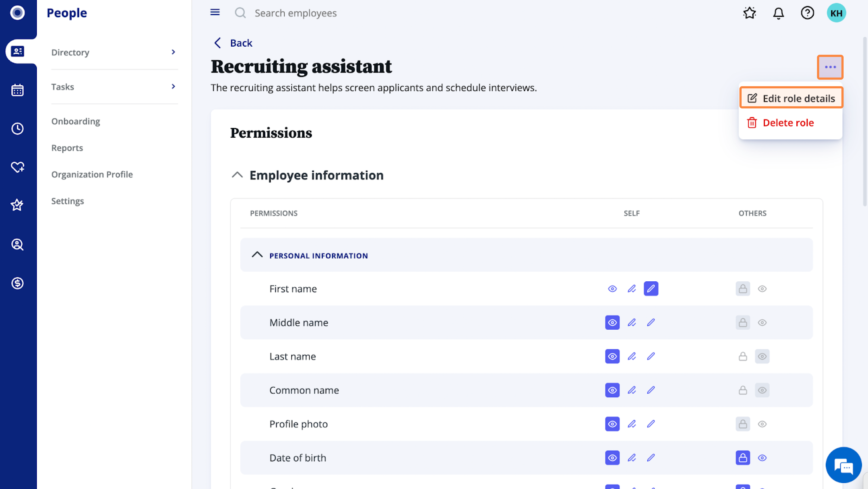Expand the Tasks submenu chevron

coord(173,86)
